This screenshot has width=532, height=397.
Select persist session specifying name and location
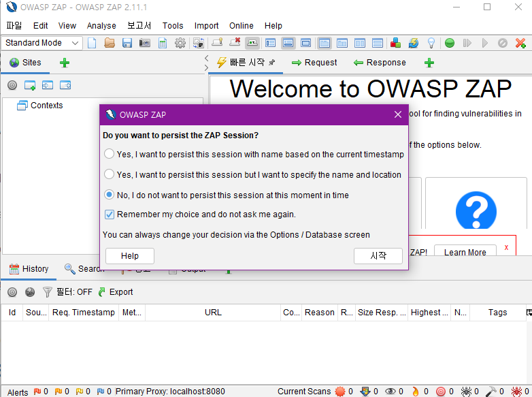point(253,174)
